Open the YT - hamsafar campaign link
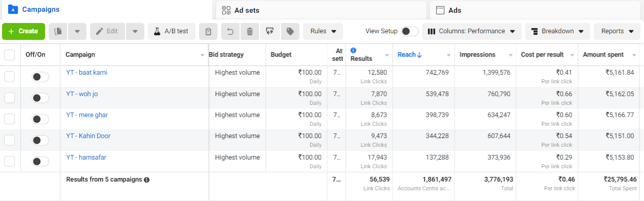This screenshot has width=644, height=201. 86,158
